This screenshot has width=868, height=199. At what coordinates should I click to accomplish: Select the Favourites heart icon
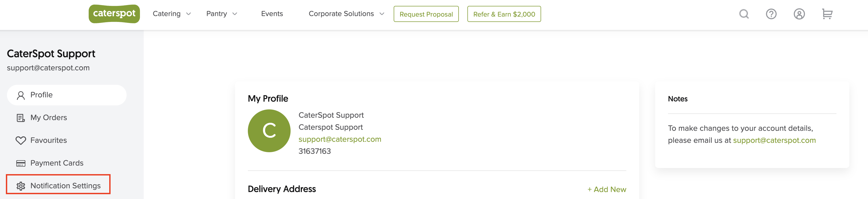pyautogui.click(x=21, y=140)
